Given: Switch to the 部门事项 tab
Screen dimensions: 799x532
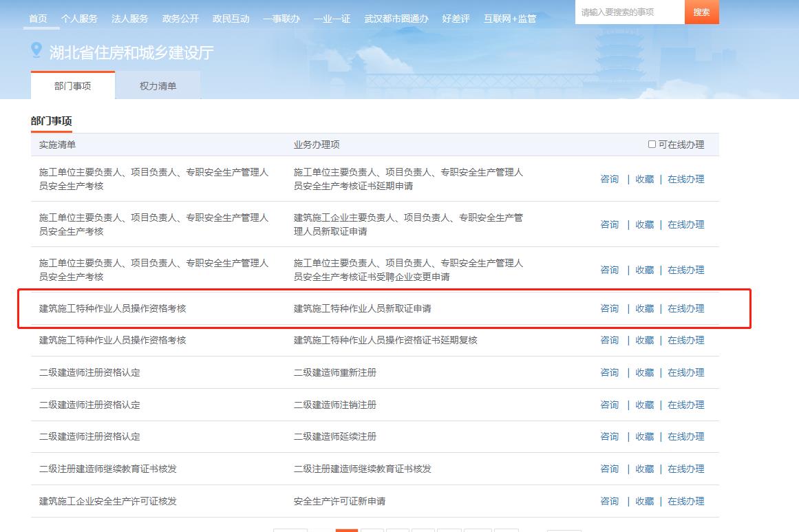Looking at the screenshot, I should [x=73, y=85].
